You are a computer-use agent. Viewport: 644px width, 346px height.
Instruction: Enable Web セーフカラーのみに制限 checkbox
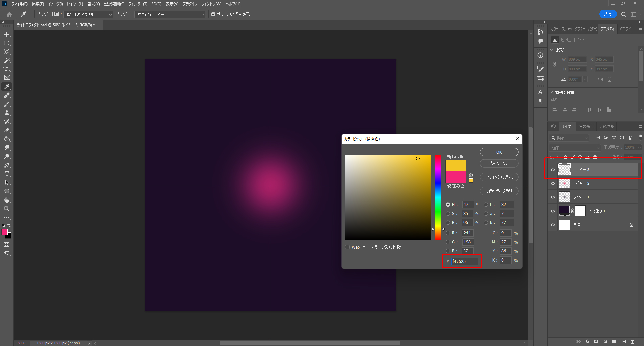point(347,247)
